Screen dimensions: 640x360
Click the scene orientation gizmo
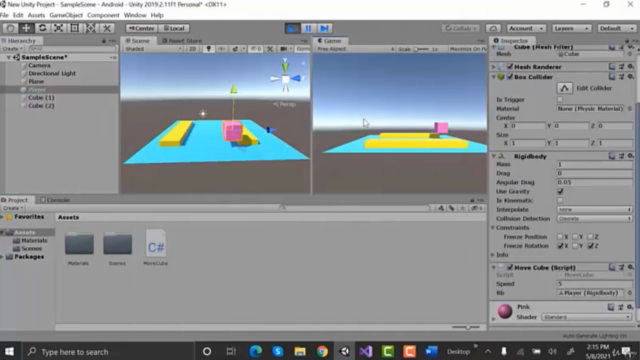tap(285, 78)
